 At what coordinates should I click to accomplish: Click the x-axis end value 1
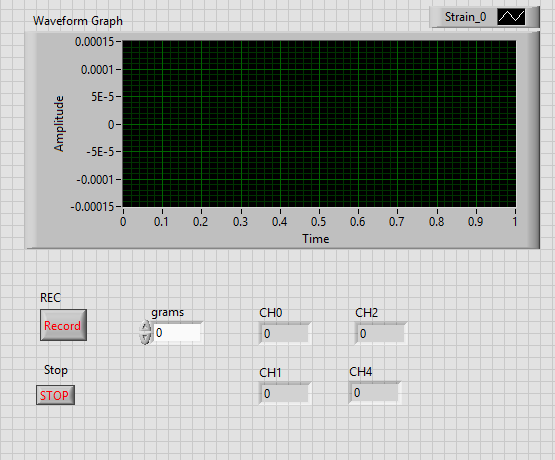coord(515,222)
